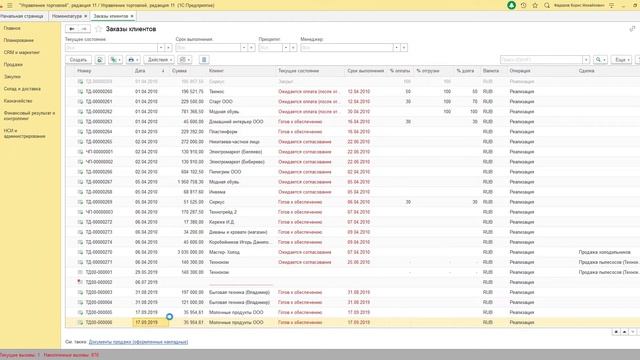Click the Текущее состояние filter input field

tap(111, 48)
